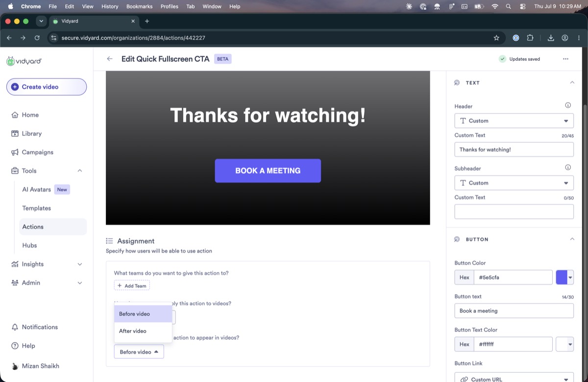Click the Chrome back navigation arrow
The image size is (588, 382).
pos(9,38)
